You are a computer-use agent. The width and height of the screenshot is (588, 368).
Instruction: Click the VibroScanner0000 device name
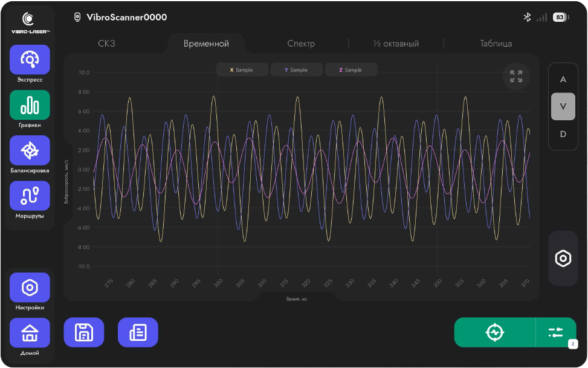click(x=127, y=18)
